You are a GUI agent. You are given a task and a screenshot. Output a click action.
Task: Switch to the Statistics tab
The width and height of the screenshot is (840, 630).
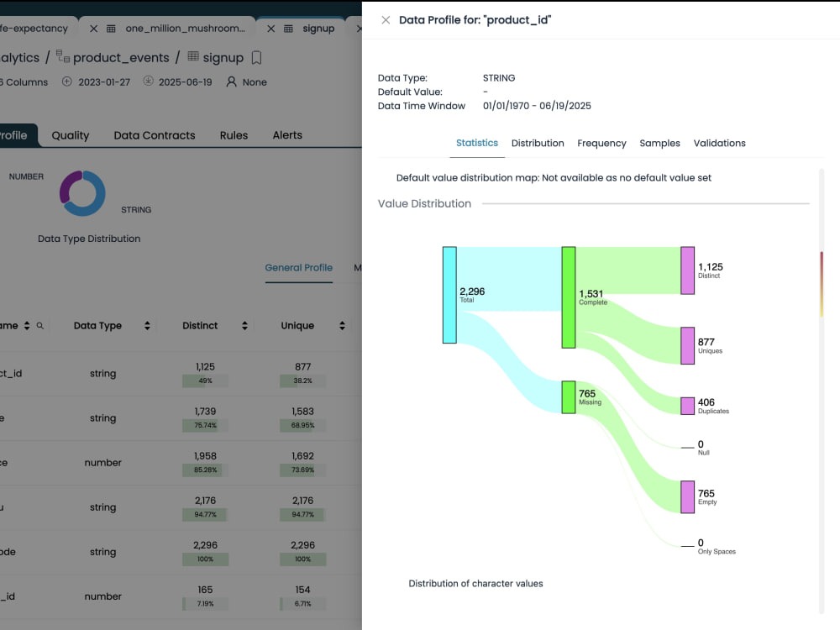click(477, 143)
